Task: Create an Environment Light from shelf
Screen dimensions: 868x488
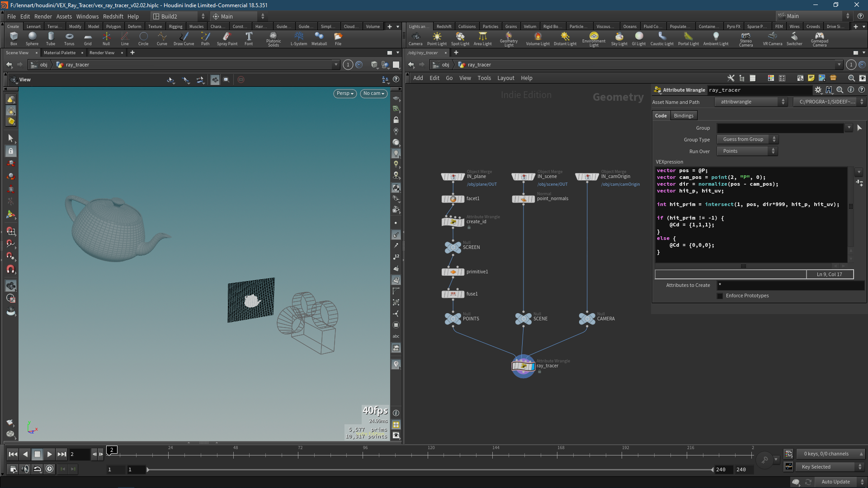Action: [x=594, y=39]
